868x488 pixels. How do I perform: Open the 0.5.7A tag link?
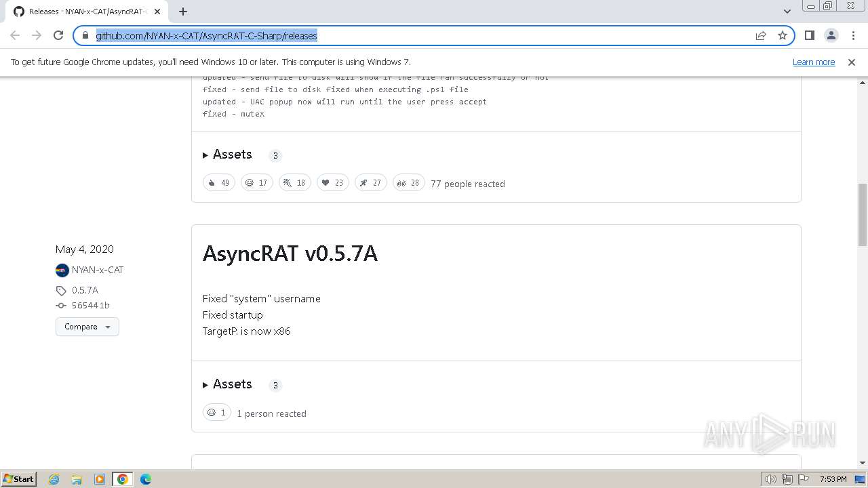85,290
